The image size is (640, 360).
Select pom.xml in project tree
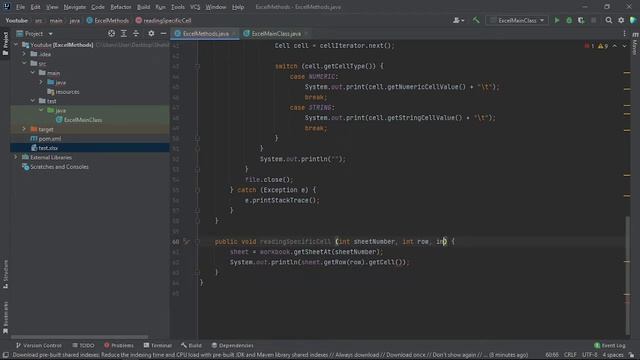pyautogui.click(x=50, y=139)
